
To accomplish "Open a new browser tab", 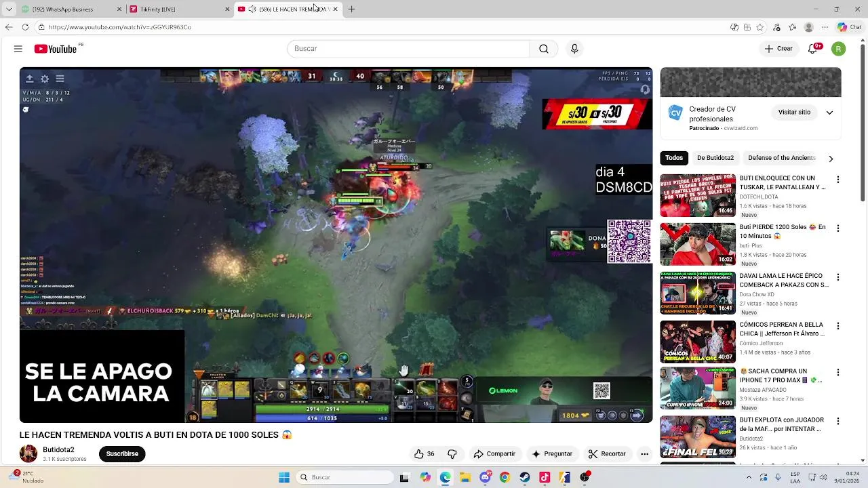I will [351, 9].
